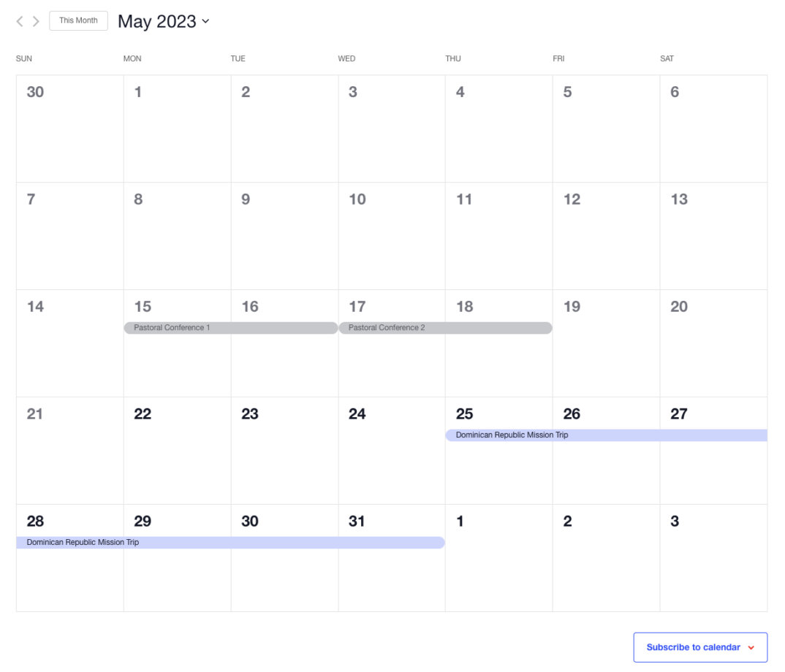Click the May 1 date cell

click(x=176, y=128)
